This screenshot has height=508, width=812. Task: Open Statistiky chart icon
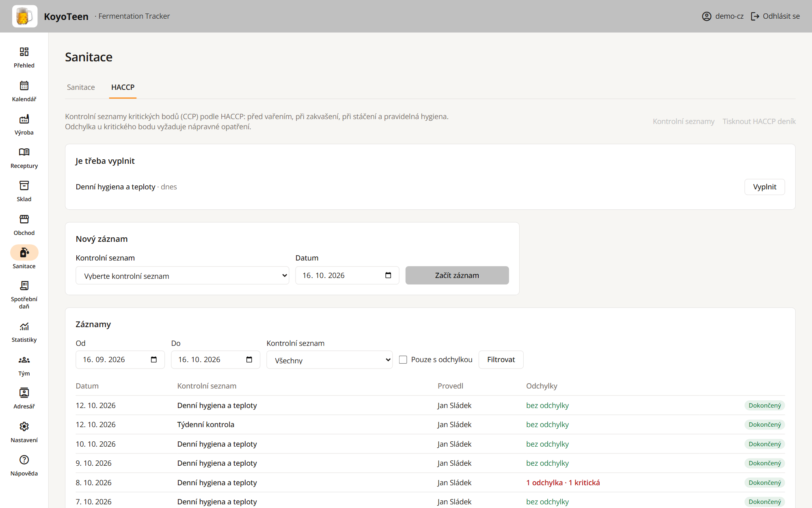(24, 326)
